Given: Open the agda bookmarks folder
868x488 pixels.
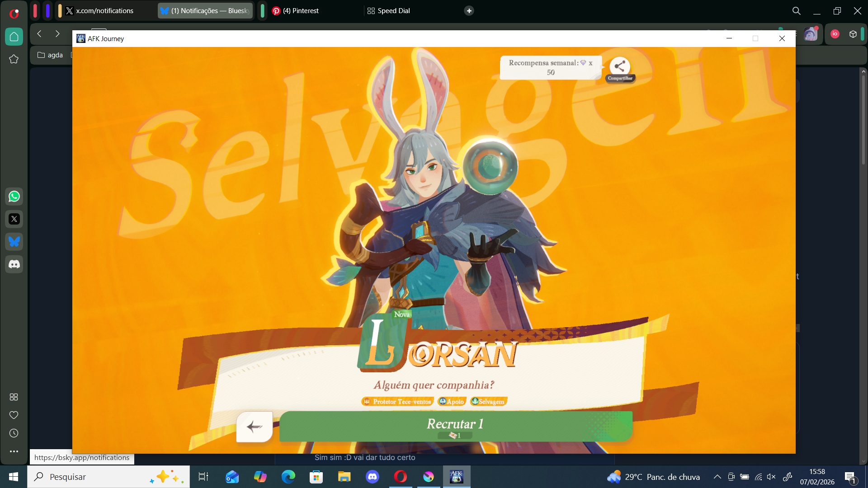Looking at the screenshot, I should [50, 55].
